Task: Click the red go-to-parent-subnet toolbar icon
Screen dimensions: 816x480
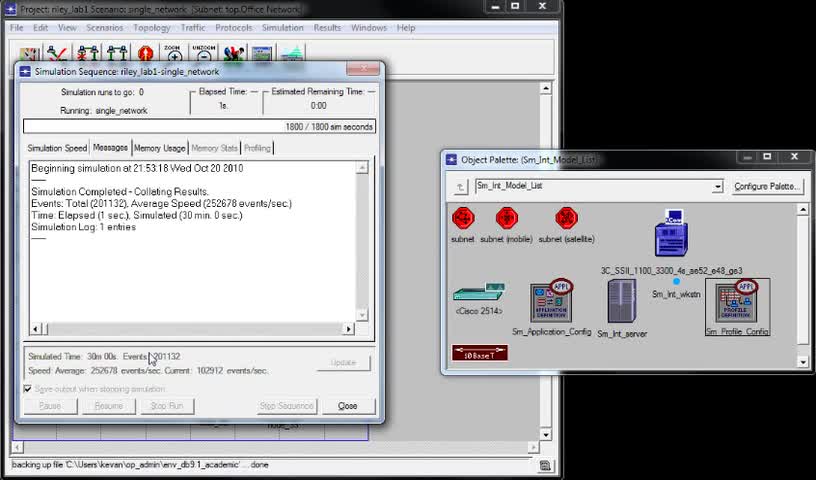Action: coord(146,53)
